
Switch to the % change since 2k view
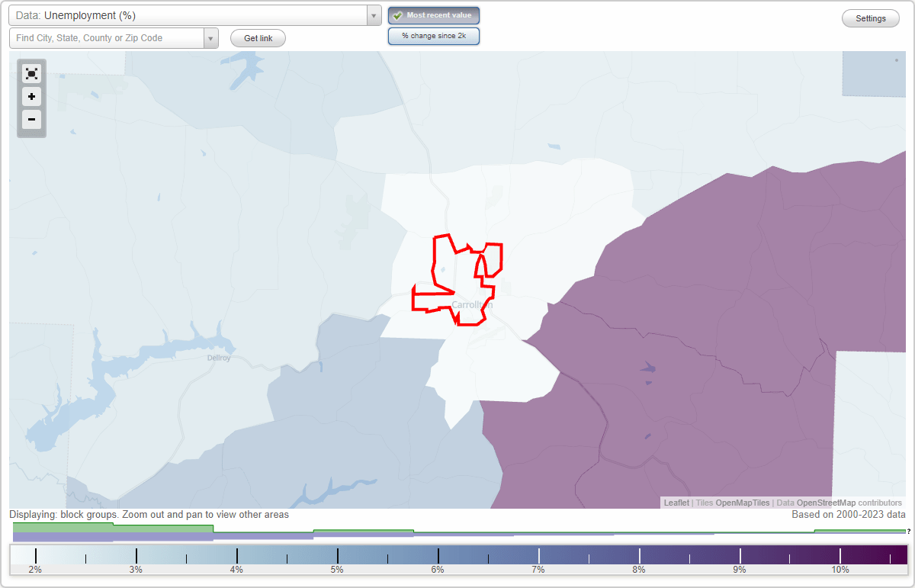434,35
